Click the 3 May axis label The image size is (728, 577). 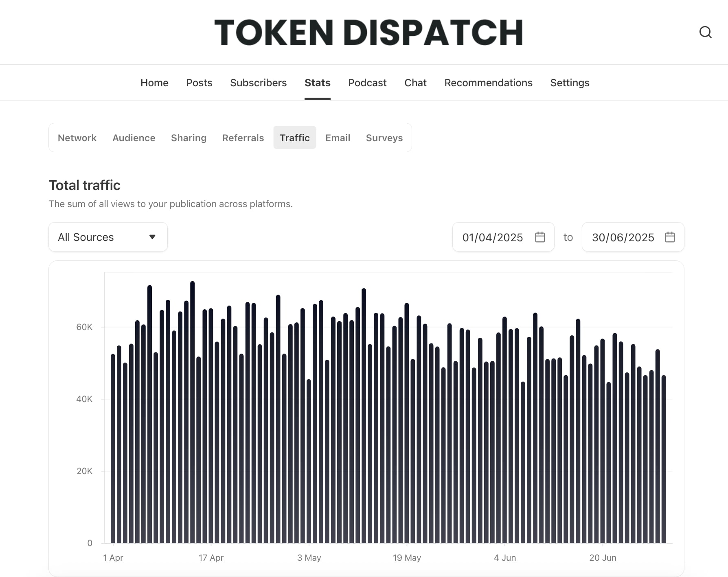coord(309,557)
